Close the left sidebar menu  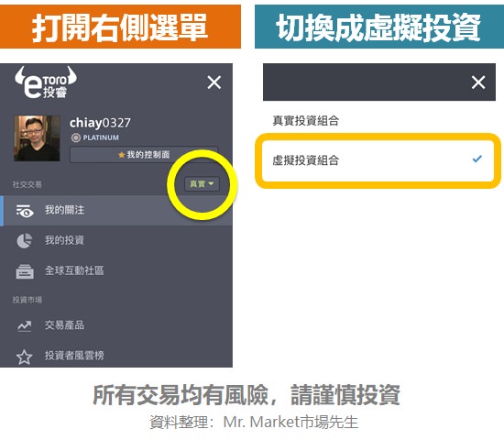[214, 82]
